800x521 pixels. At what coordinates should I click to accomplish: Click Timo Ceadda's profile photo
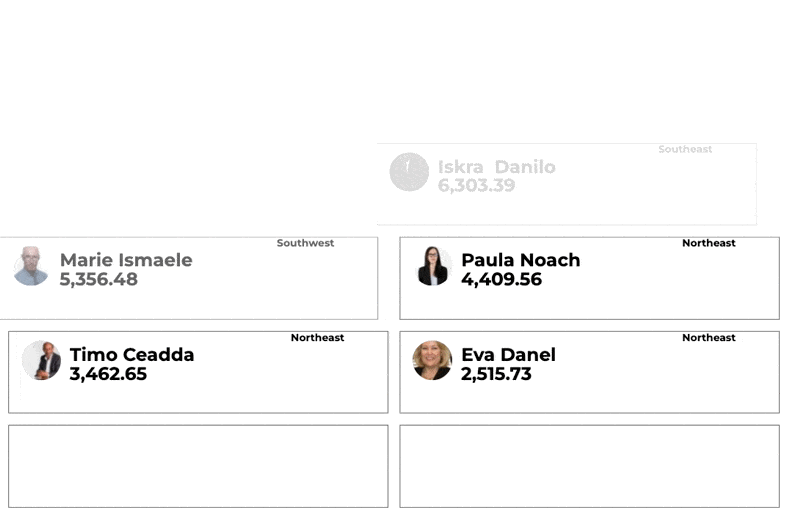click(x=41, y=360)
